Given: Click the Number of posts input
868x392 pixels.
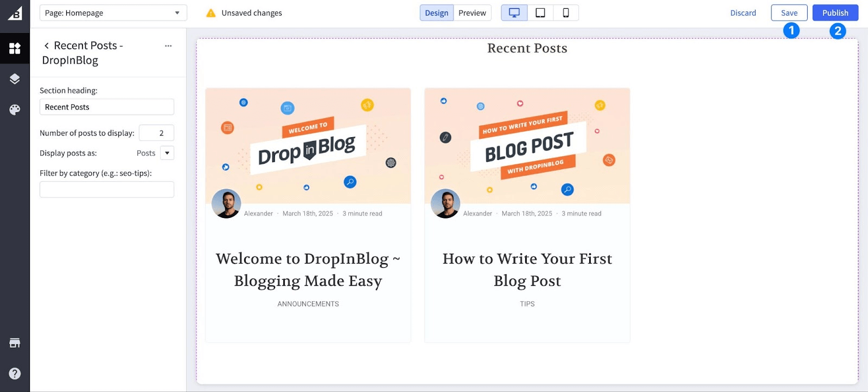Looking at the screenshot, I should [156, 133].
